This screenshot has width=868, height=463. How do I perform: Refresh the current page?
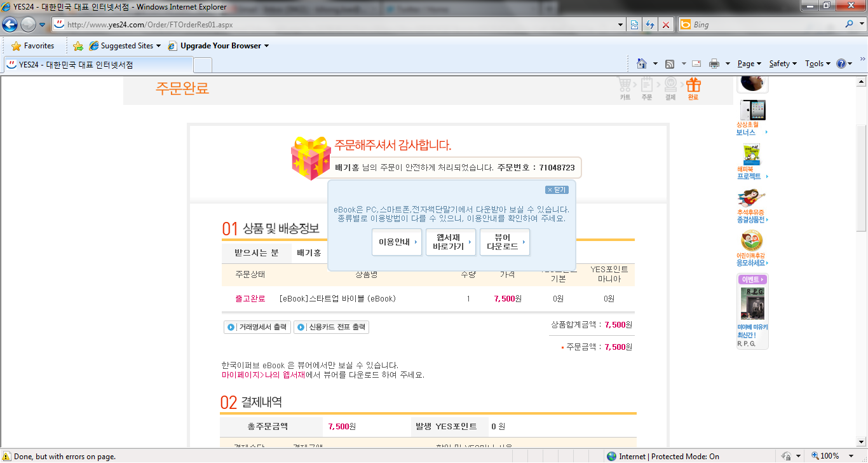coord(650,25)
